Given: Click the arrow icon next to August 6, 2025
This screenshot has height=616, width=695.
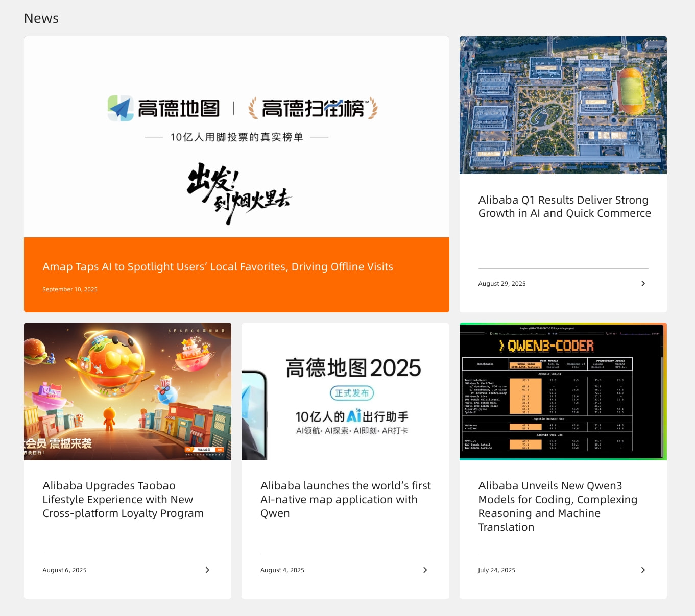Looking at the screenshot, I should [x=207, y=570].
